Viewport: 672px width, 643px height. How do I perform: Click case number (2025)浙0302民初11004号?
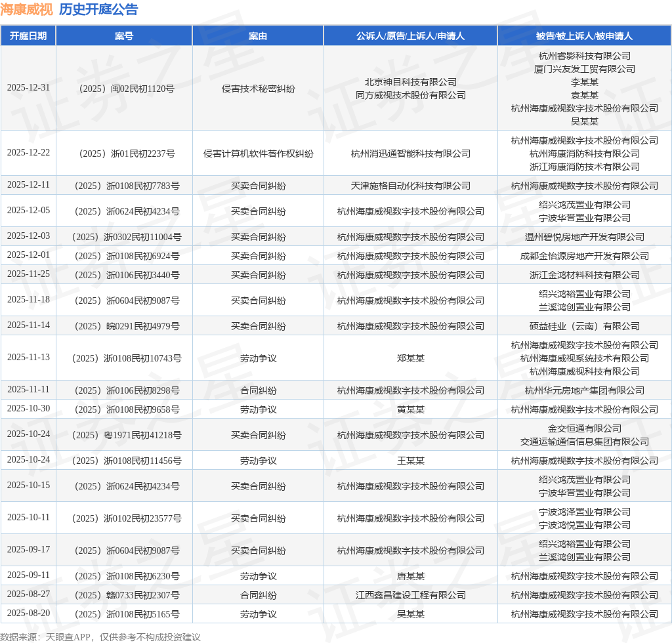click(x=124, y=237)
